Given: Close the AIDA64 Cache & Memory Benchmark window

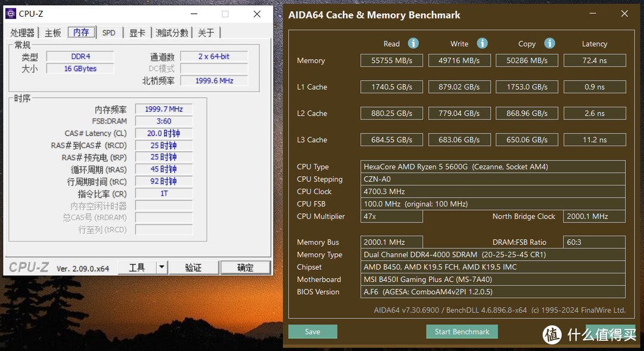Looking at the screenshot, I should [624, 13].
